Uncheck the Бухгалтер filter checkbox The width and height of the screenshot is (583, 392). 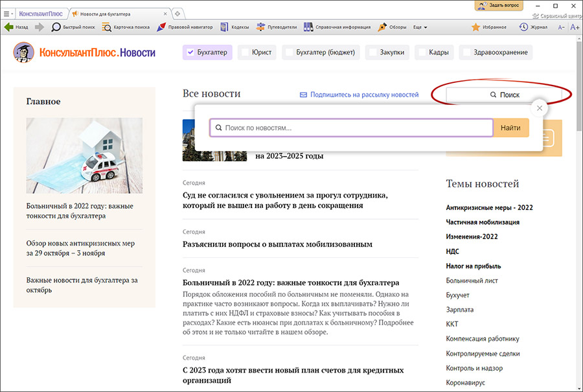coord(190,52)
